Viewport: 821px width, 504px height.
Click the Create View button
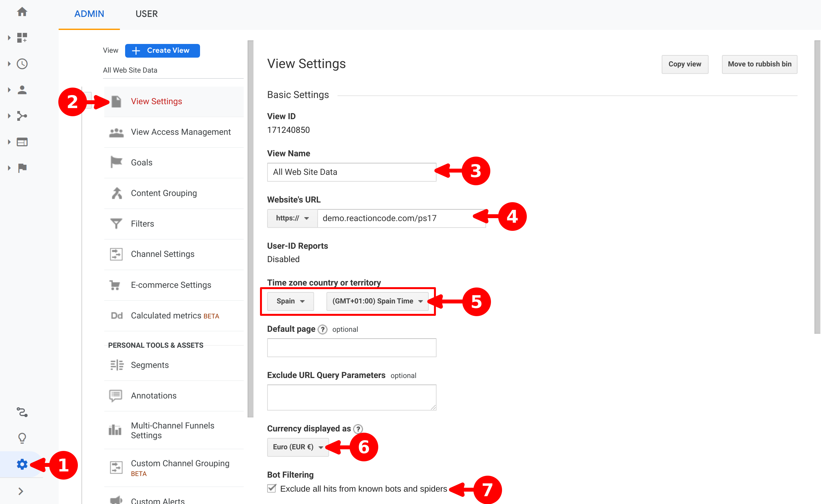click(162, 50)
